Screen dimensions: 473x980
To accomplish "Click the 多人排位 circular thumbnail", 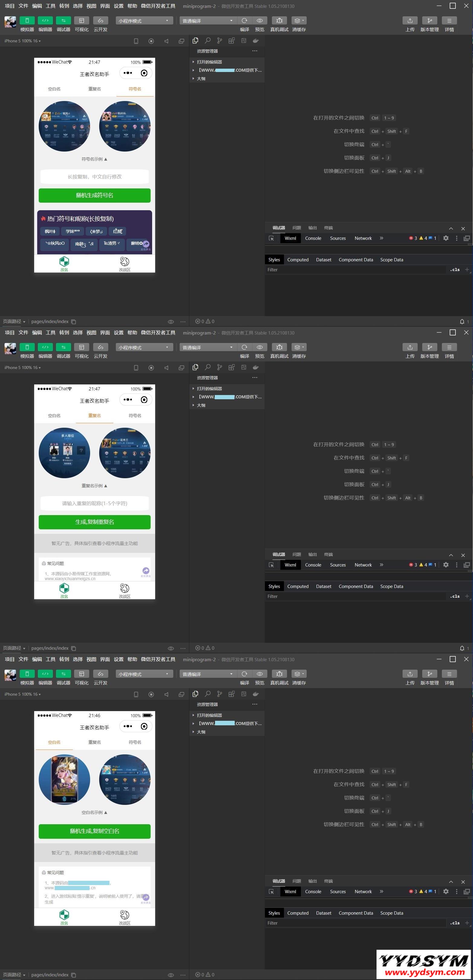I will click(x=64, y=453).
